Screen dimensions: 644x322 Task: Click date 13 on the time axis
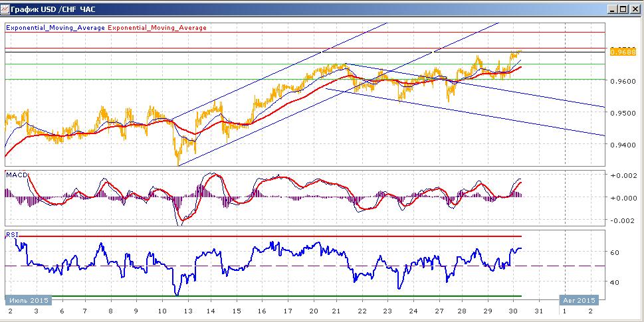187,311
